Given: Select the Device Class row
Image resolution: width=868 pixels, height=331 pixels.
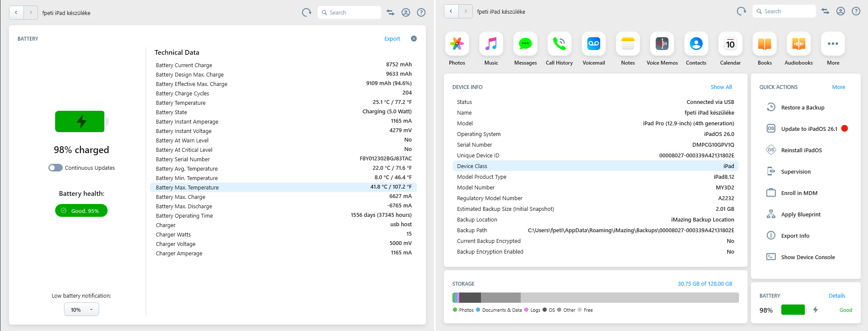Looking at the screenshot, I should [x=595, y=166].
